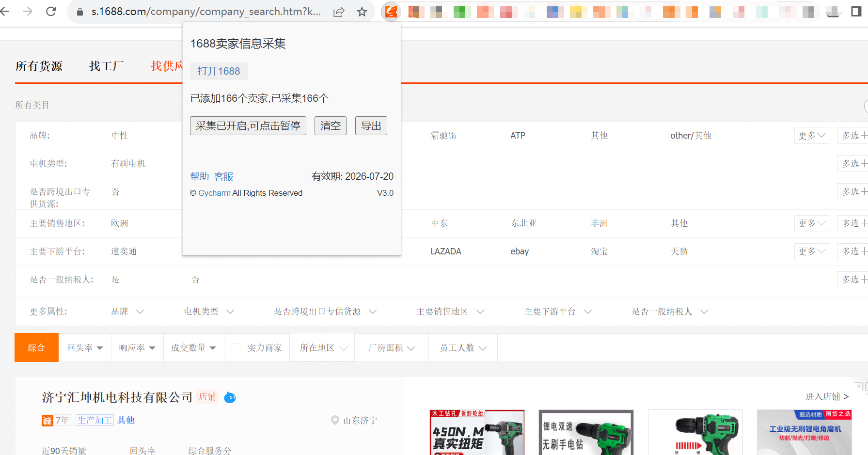The image size is (868, 455).
Task: Choose 否 for 是否一般纳税人
Action: tap(195, 280)
